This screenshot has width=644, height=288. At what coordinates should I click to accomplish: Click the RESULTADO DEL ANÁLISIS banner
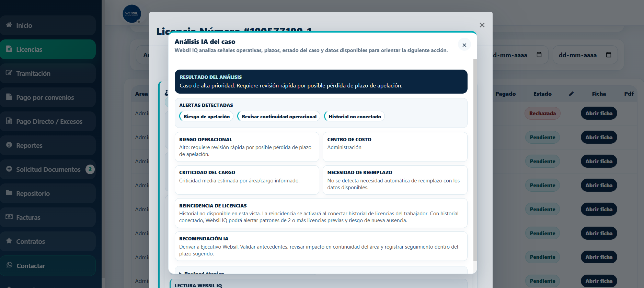click(321, 82)
